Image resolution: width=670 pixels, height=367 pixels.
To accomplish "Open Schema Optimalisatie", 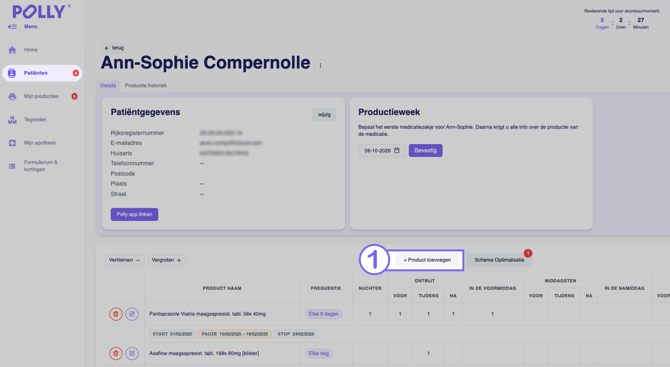I will (x=499, y=260).
